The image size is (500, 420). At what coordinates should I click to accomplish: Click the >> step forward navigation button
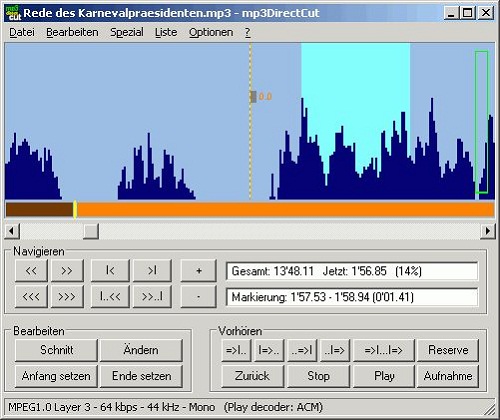[x=67, y=271]
